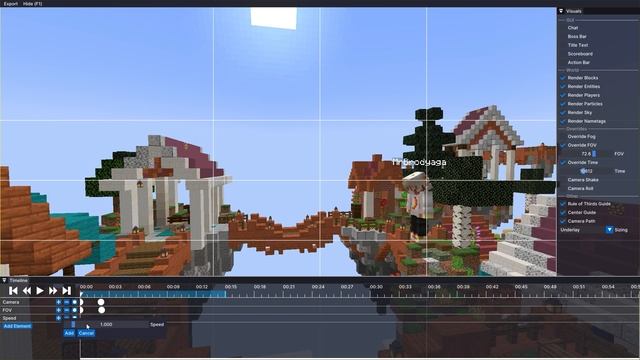Click the playhead marker at 00:00
This screenshot has height=360, width=640.
(x=81, y=293)
